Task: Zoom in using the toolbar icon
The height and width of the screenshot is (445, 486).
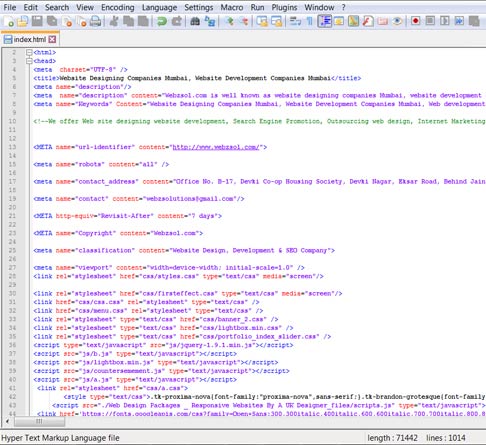Action: [x=229, y=22]
